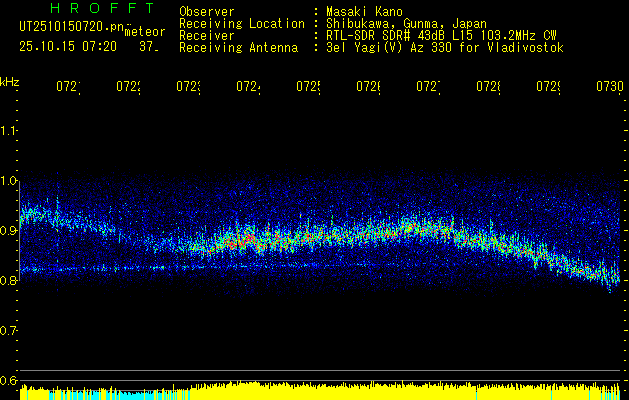Viewport: 629px width, 400px height.
Task: Click the 1.0 kHz axis label
Action: (8, 181)
